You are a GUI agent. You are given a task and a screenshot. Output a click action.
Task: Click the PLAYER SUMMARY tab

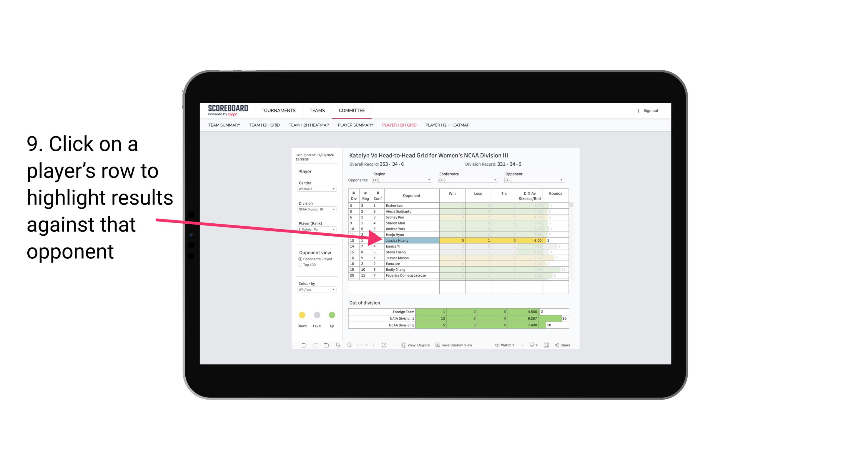[x=355, y=126]
